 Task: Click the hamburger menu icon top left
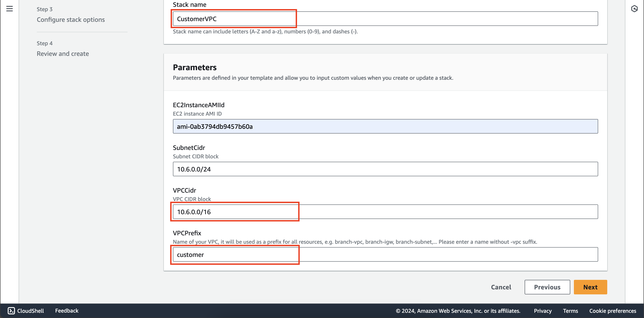[x=10, y=8]
